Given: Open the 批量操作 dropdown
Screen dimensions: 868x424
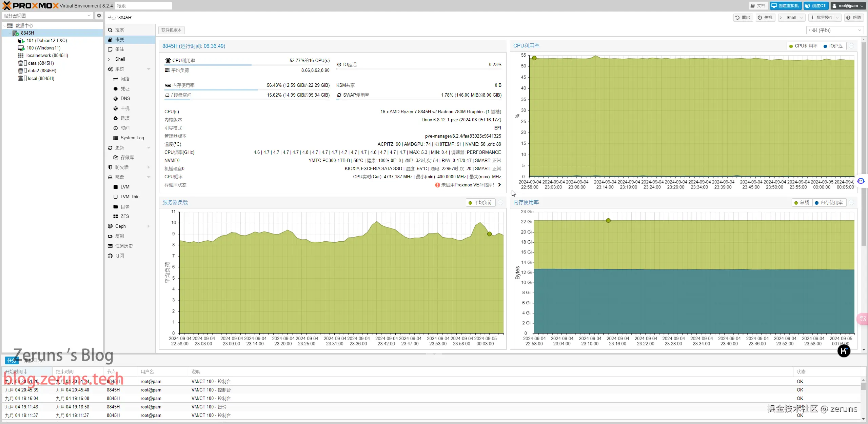Looking at the screenshot, I should pos(824,18).
